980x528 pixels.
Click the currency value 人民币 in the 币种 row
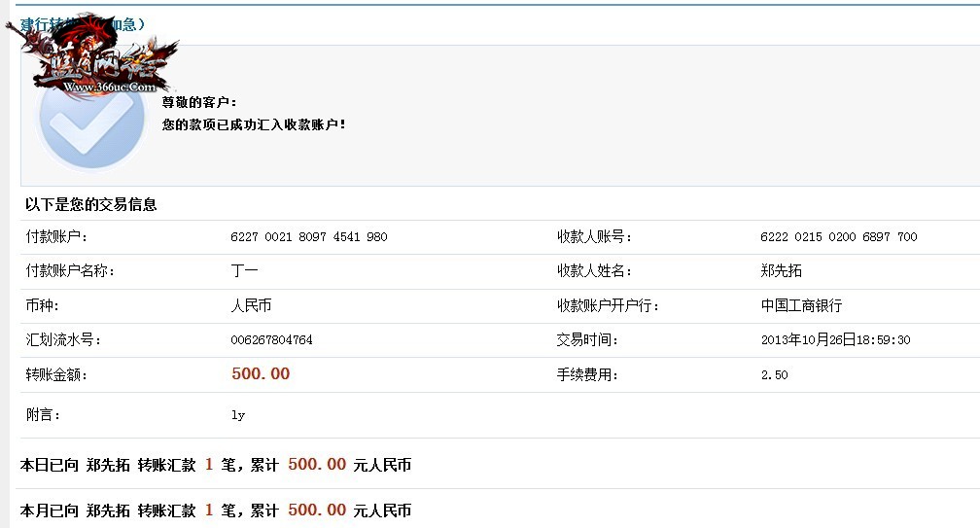(x=251, y=305)
